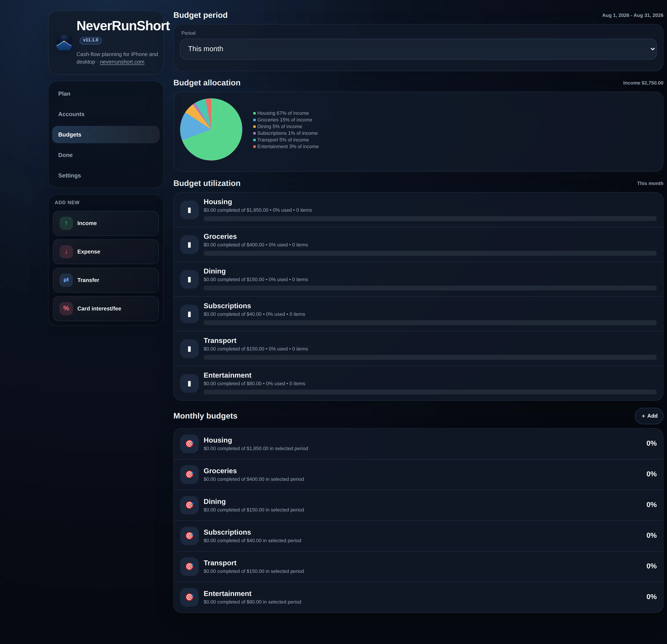The width and height of the screenshot is (667, 644).
Task: Click 'Subscriptions 1% of income' legend text
Action: 287,133
